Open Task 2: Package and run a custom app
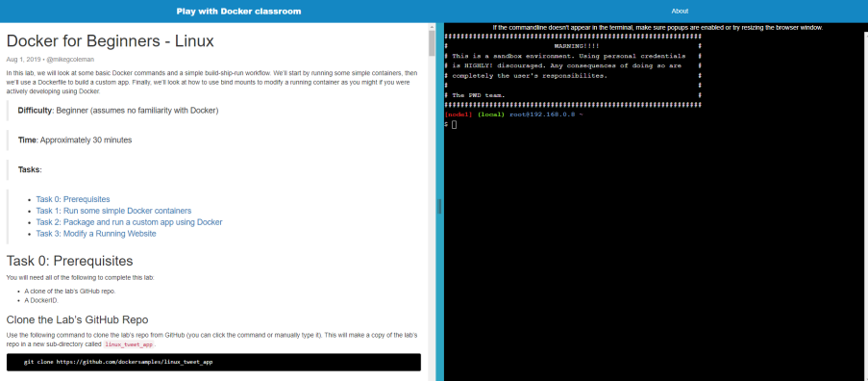868x381 pixels. pyautogui.click(x=129, y=222)
